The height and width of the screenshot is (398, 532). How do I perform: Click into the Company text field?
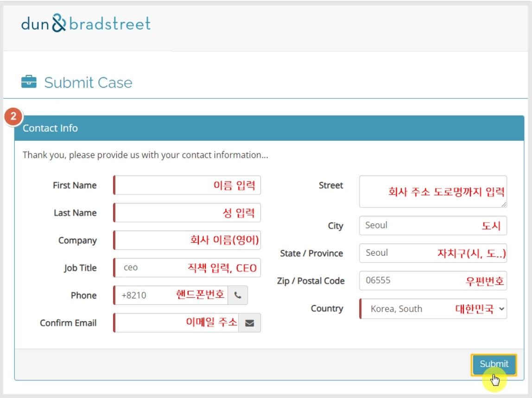coord(187,240)
